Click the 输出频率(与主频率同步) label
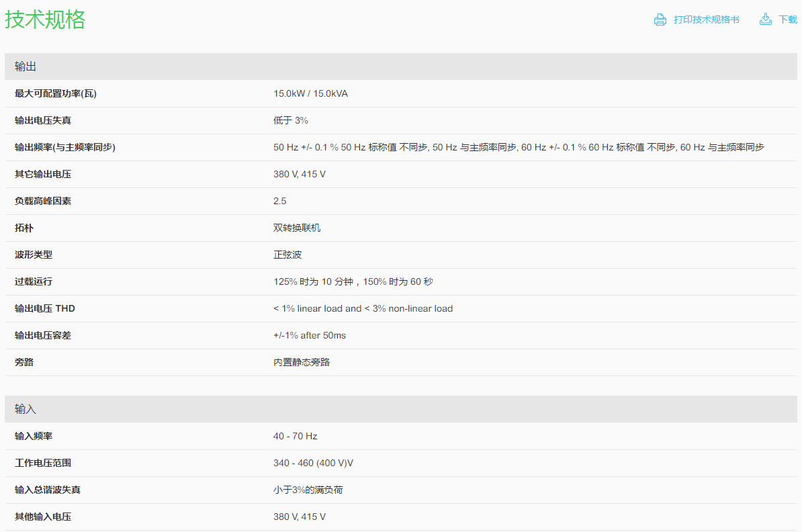The image size is (802, 532). coord(64,147)
